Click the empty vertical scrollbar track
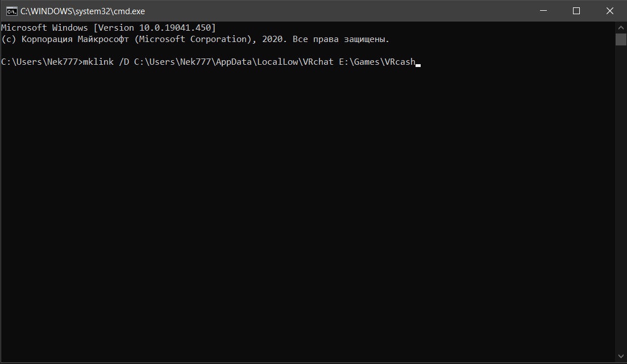This screenshot has width=627, height=364. pos(621,199)
